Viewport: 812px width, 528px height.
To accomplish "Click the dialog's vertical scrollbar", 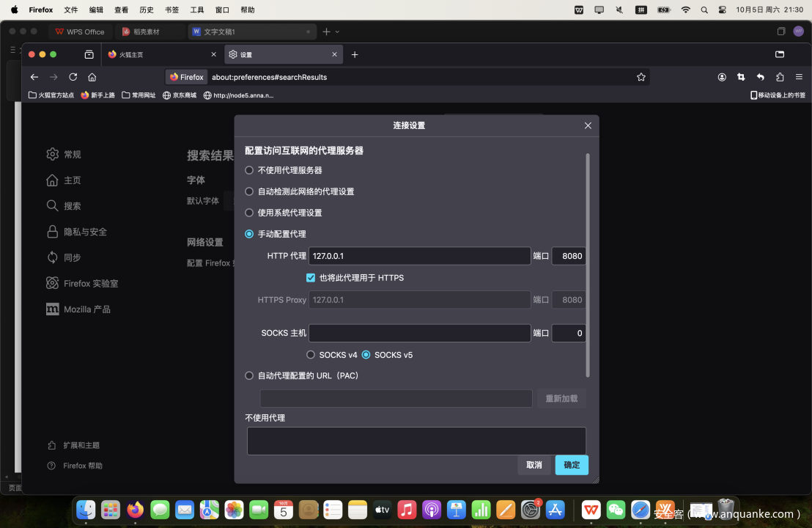I will click(587, 264).
